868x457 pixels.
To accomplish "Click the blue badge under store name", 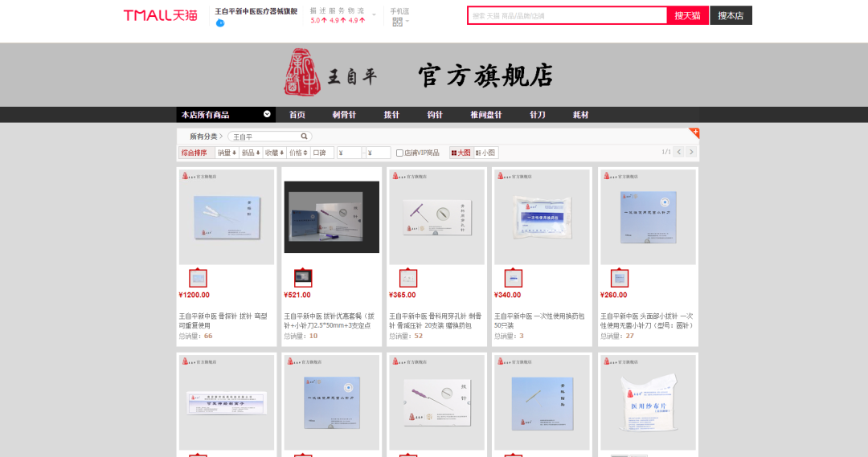I will coord(220,23).
